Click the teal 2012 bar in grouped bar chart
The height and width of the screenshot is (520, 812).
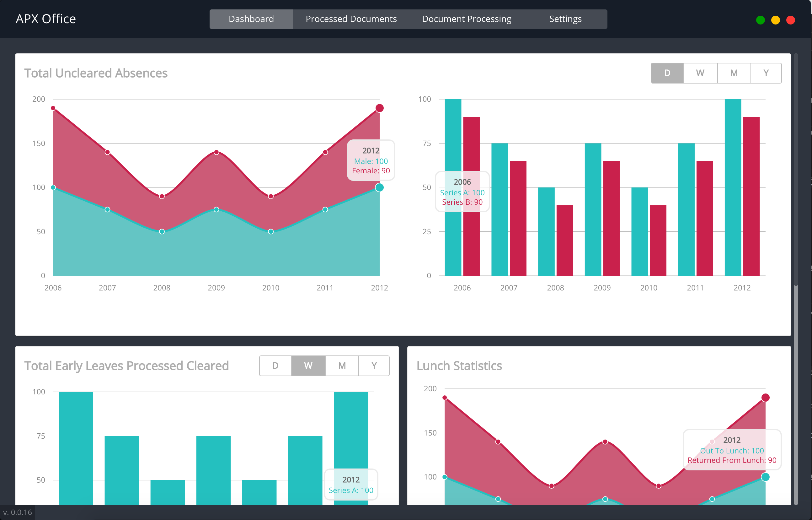[733, 187]
